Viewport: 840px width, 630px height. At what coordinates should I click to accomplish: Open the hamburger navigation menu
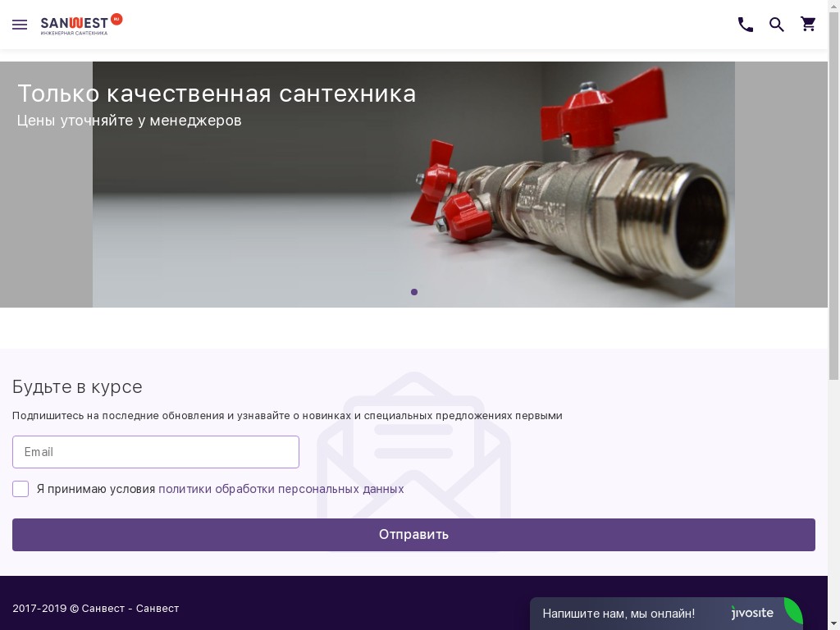(x=20, y=25)
